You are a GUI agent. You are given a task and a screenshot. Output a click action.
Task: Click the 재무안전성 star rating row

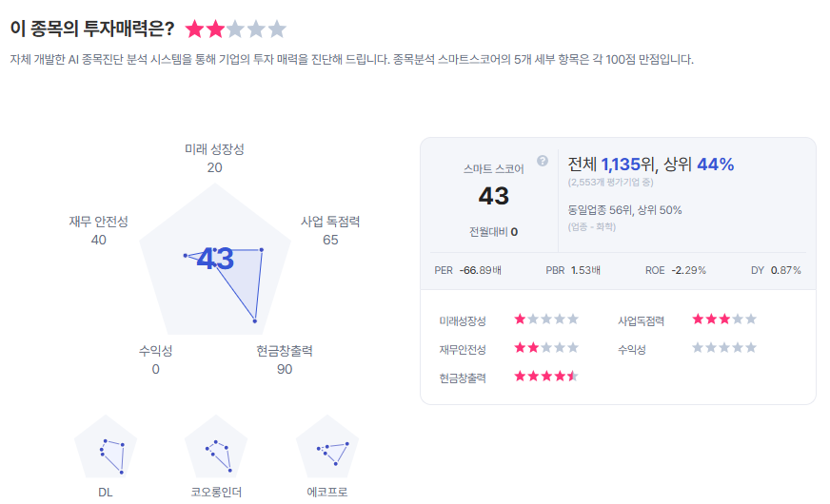(x=546, y=348)
